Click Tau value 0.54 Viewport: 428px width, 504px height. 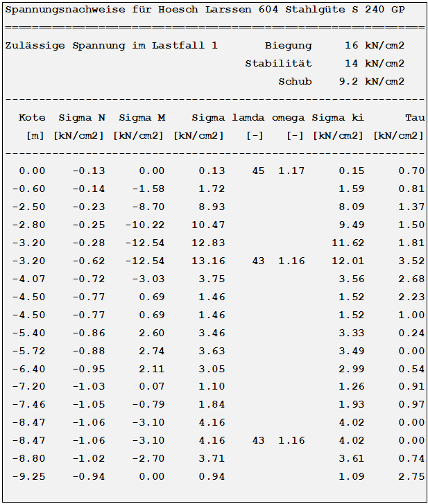pos(411,369)
